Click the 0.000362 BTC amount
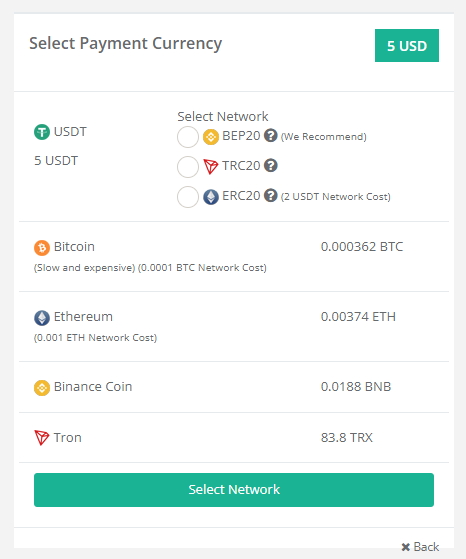Viewport: 466px width, 559px height. pos(362,247)
